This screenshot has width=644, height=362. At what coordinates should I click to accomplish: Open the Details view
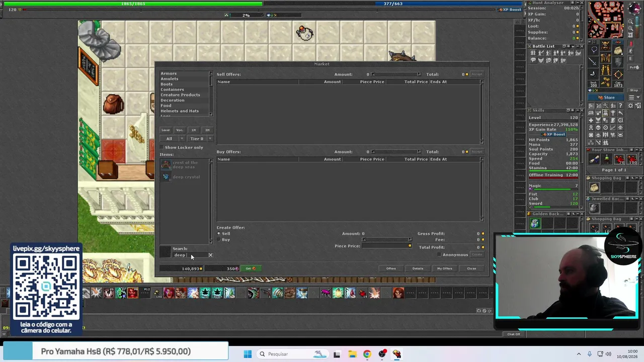click(418, 268)
